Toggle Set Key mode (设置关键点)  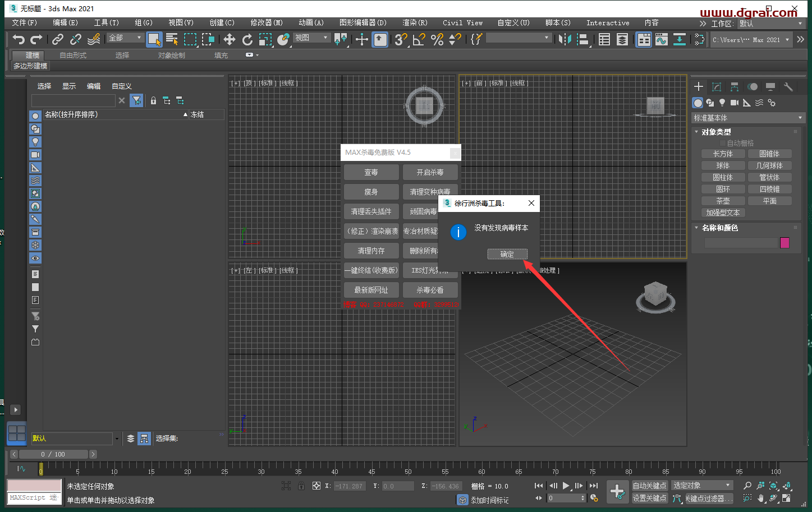tap(649, 498)
